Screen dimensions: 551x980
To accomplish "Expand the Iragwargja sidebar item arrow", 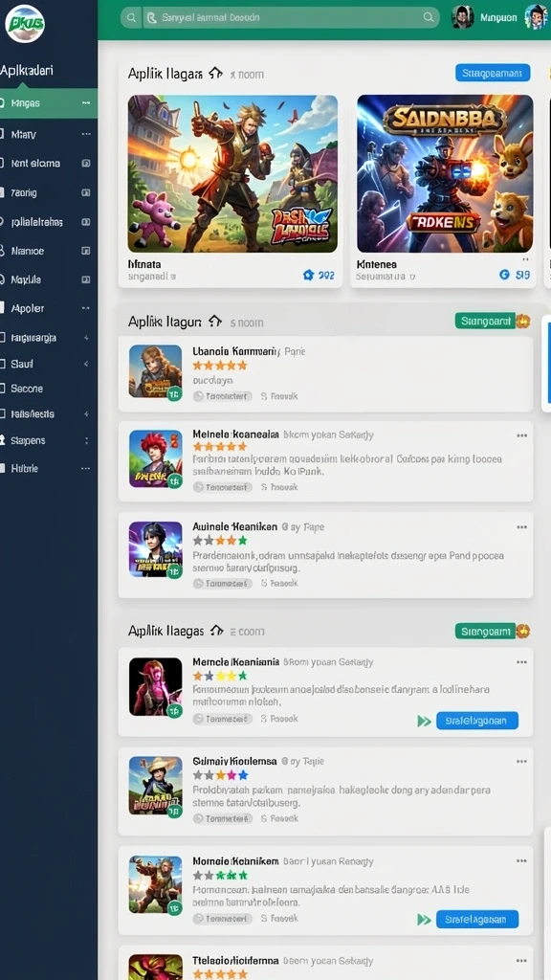I will tap(85, 338).
